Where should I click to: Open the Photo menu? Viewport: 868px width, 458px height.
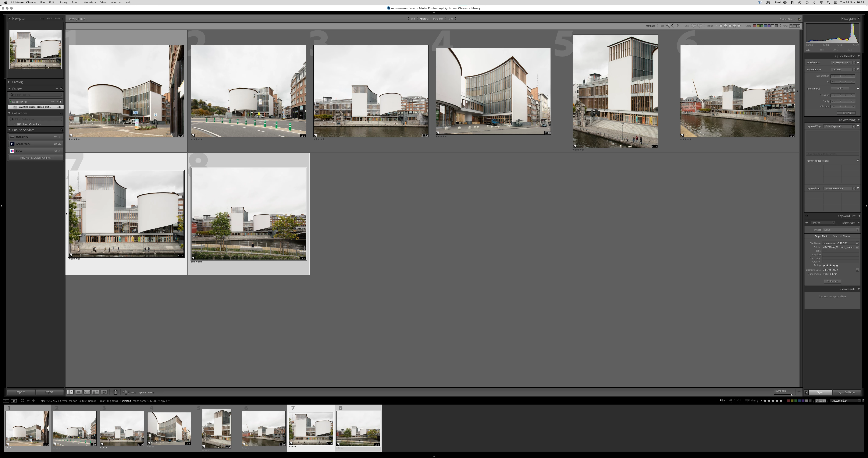[x=75, y=2]
